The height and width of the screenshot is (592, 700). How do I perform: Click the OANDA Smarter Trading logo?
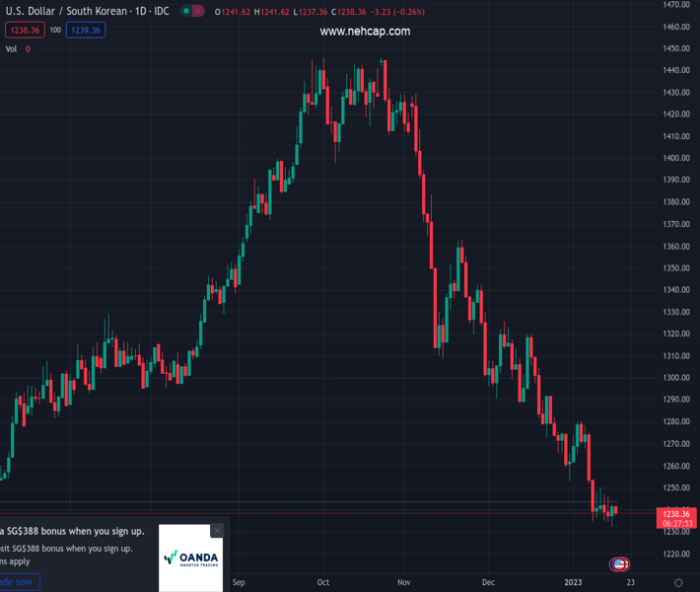pos(191,558)
